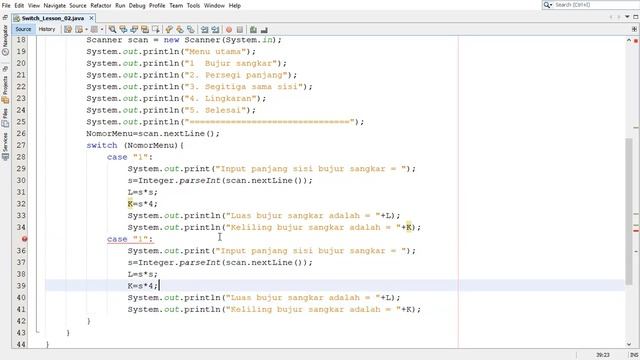Open the Team menu
This screenshot has width=640, height=360.
coord(176,5)
